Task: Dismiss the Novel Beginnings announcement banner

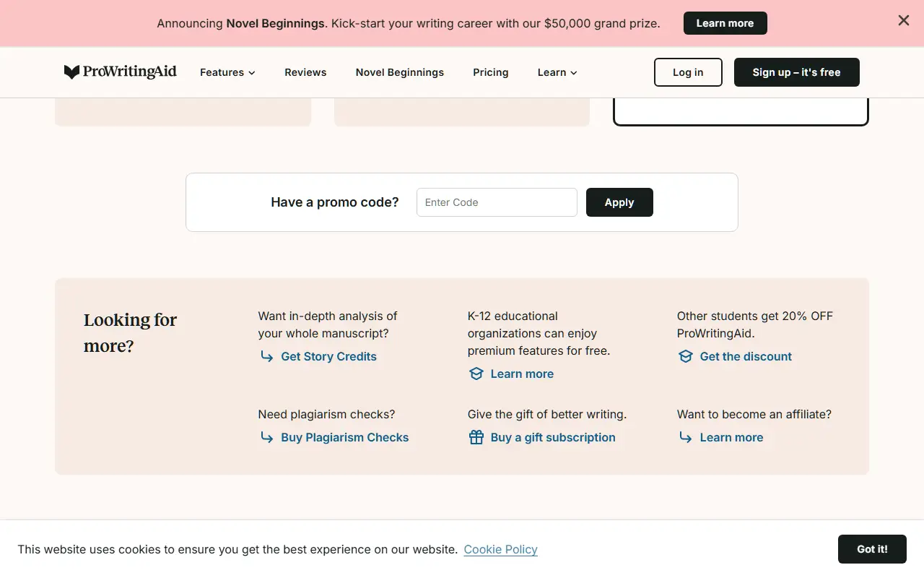Action: [x=903, y=20]
